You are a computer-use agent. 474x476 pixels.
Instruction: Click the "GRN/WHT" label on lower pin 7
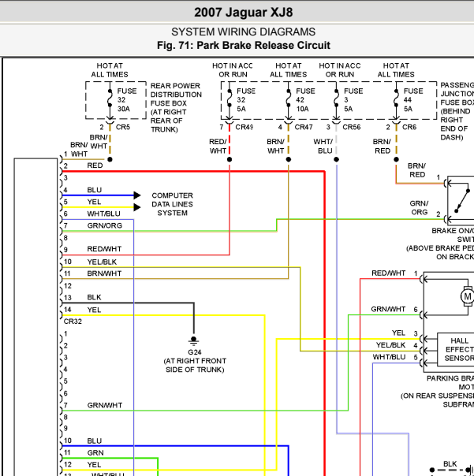(105, 405)
